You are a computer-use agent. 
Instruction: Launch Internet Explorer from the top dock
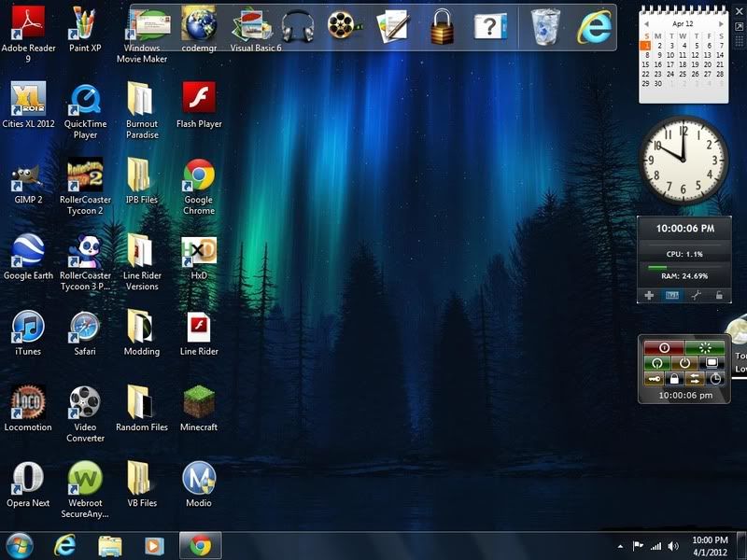(x=594, y=27)
